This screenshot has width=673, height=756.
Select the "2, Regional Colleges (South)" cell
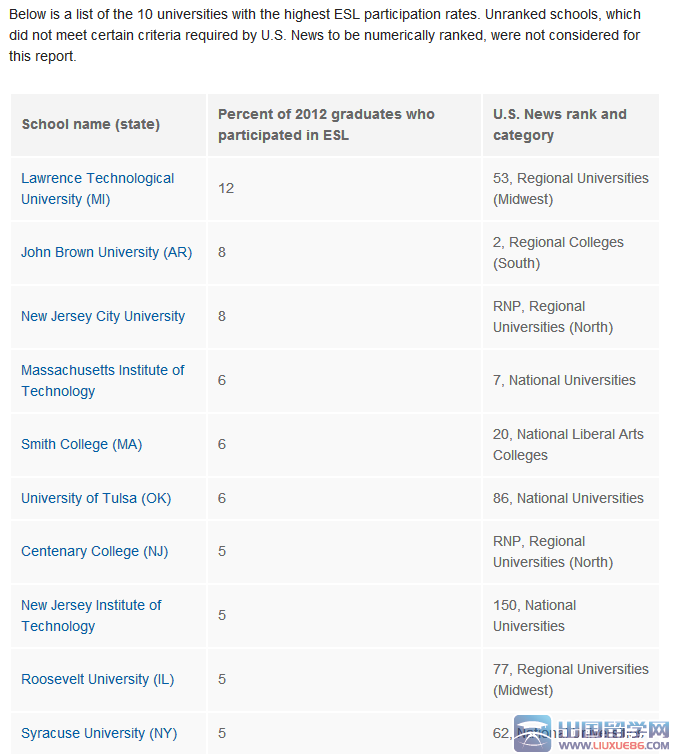(558, 252)
